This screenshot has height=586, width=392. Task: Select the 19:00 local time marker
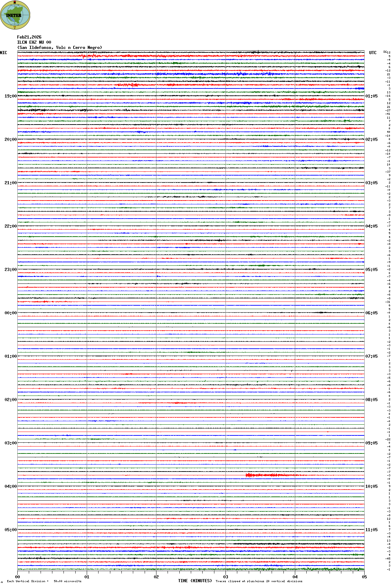pos(10,96)
